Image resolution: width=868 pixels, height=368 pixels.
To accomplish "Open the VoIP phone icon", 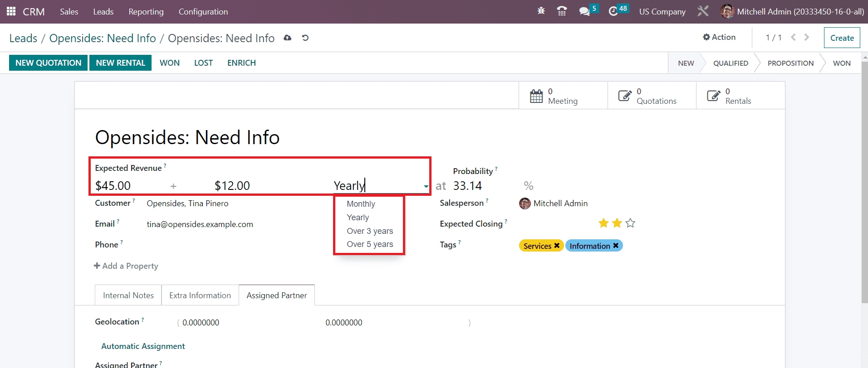I will (562, 11).
